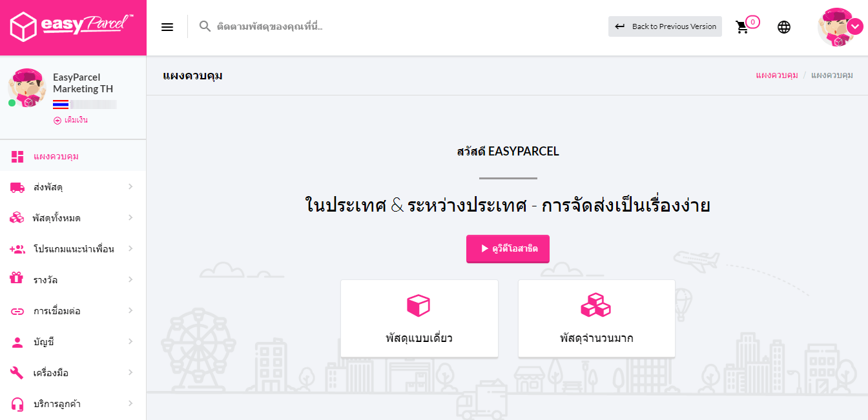Click the pink แผงควบคุม breadcrumb link
Screen dimensions: 868x420
pos(777,75)
